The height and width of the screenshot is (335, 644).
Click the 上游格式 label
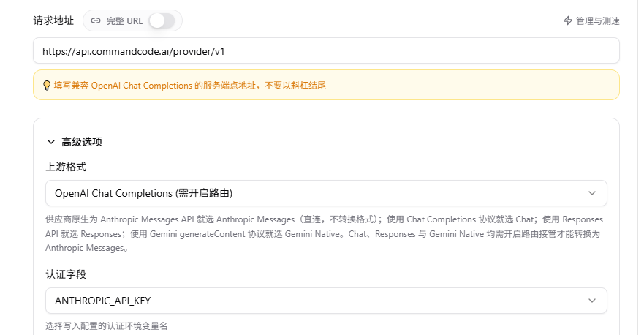pos(66,167)
